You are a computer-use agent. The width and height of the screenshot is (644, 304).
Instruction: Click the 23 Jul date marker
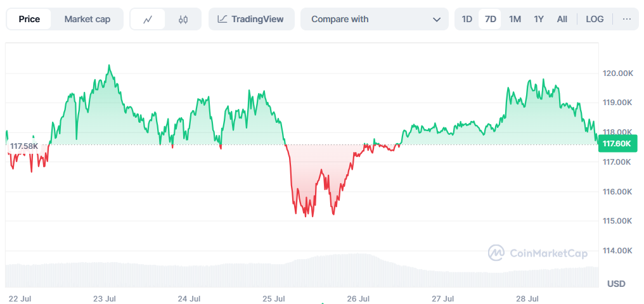point(105,298)
